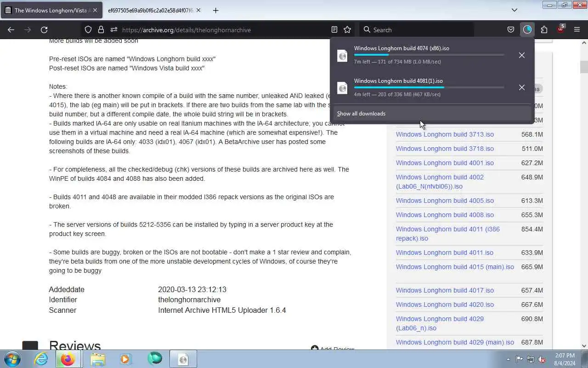Open volume tray icon
The height and width of the screenshot is (368, 588).
[x=542, y=359]
